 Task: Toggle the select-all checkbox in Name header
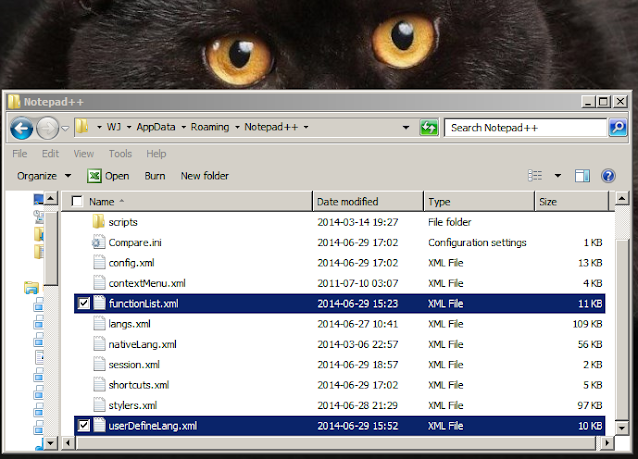click(77, 201)
